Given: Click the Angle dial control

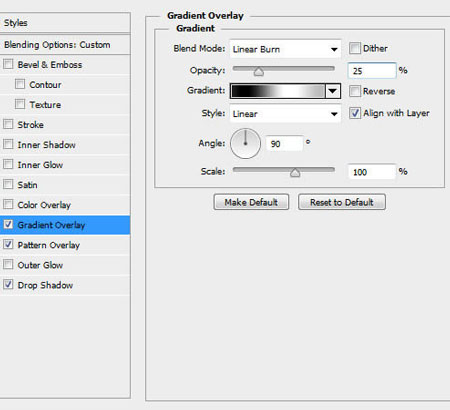Looking at the screenshot, I should click(245, 144).
